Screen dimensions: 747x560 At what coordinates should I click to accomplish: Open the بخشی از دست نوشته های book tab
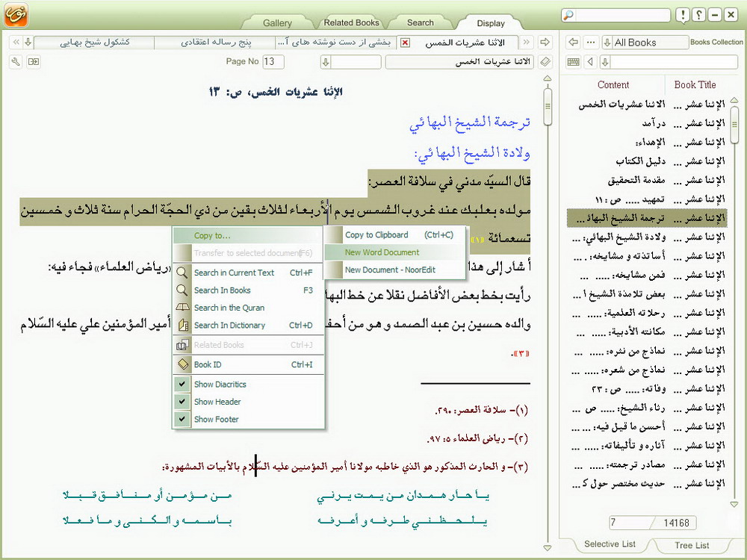(x=335, y=43)
